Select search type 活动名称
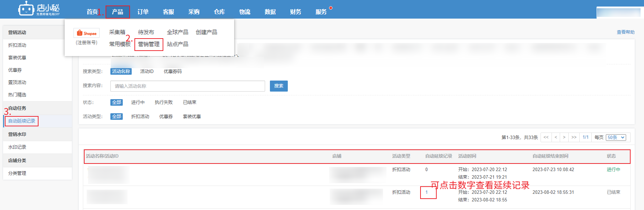644x210 pixels. 121,71
